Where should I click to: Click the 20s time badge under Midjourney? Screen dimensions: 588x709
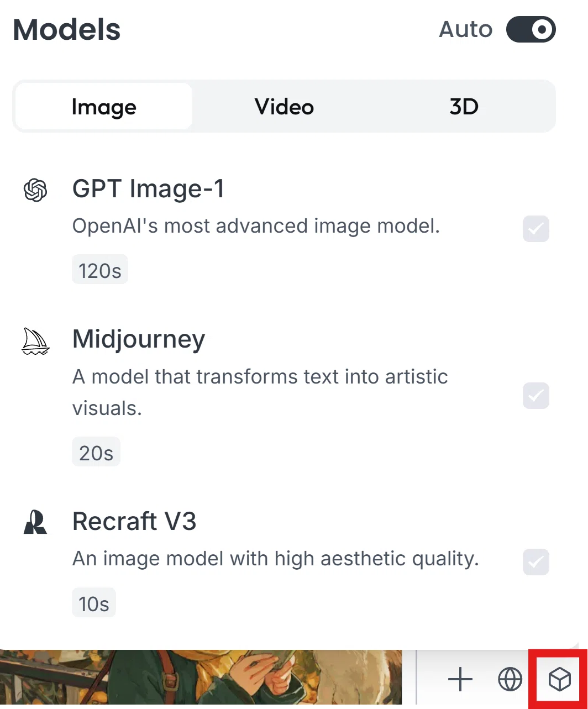[x=96, y=452]
